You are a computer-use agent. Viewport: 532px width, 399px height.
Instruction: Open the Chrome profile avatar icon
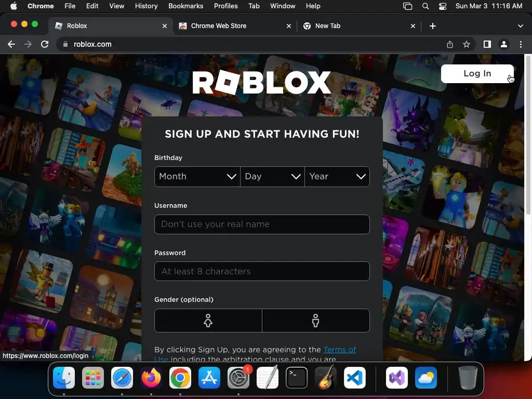pos(504,45)
